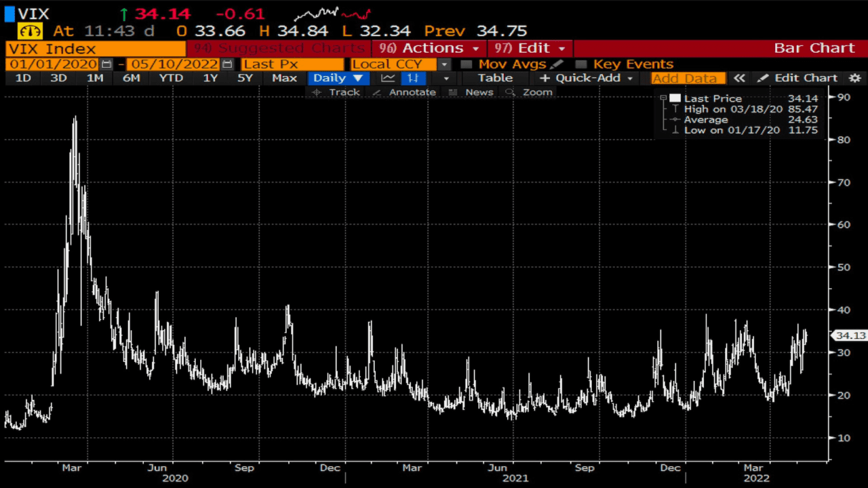Expand the Local CCY currency dropdown
Screen dimensions: 868x488
pos(444,64)
